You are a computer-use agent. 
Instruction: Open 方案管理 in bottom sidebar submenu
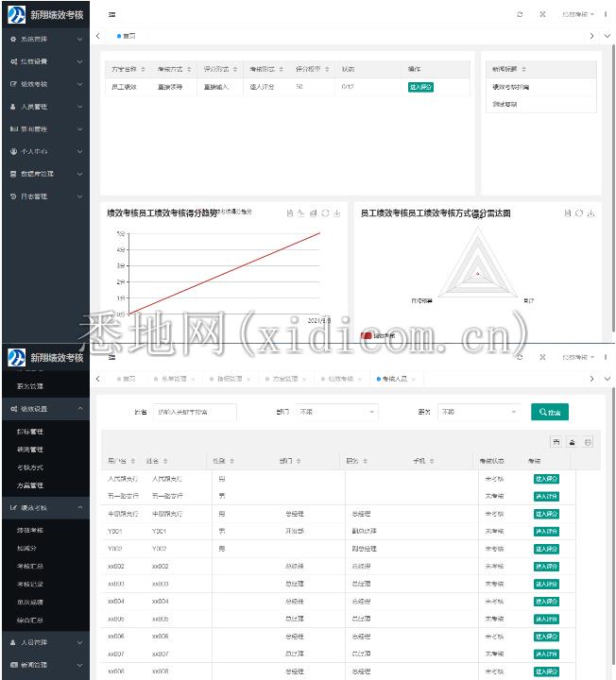point(30,485)
